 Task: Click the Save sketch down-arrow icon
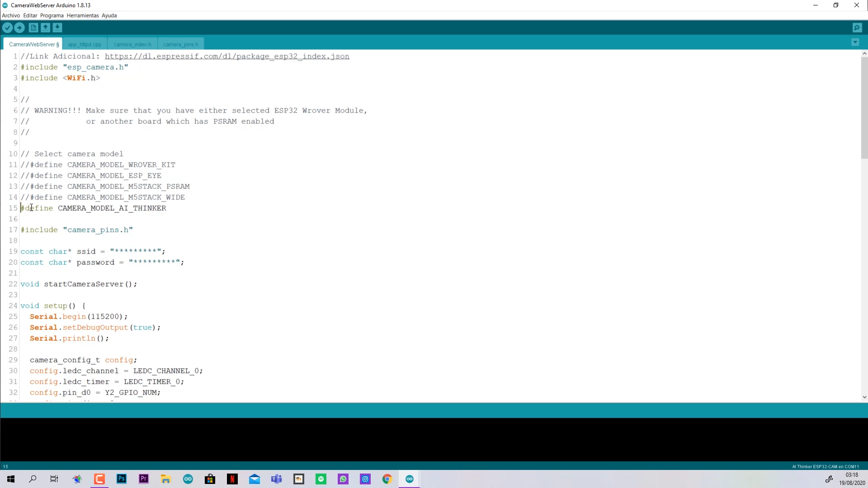click(57, 28)
